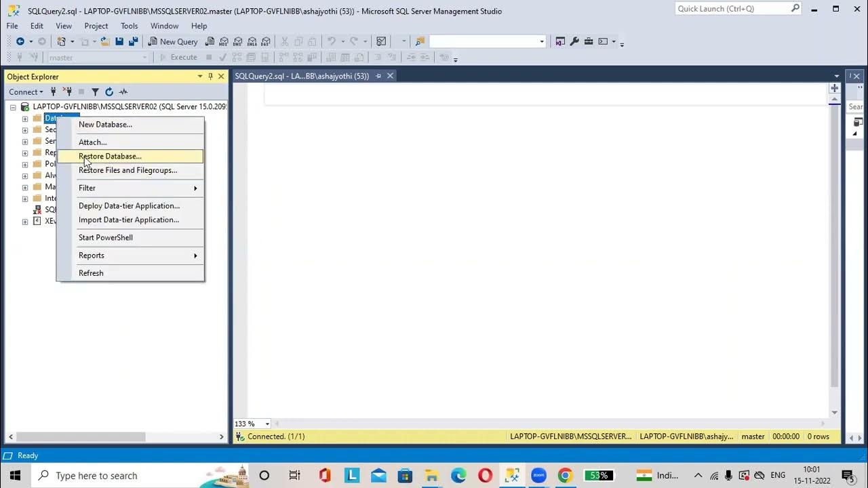Choose Refresh from context menu
Viewport: 868px width, 488px height.
pos(130,273)
